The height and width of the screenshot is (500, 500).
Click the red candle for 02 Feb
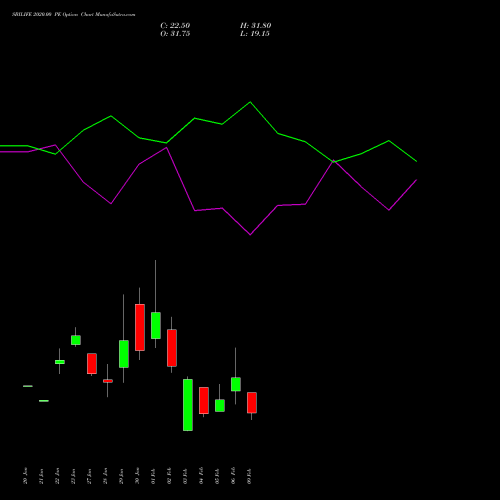click(x=172, y=348)
